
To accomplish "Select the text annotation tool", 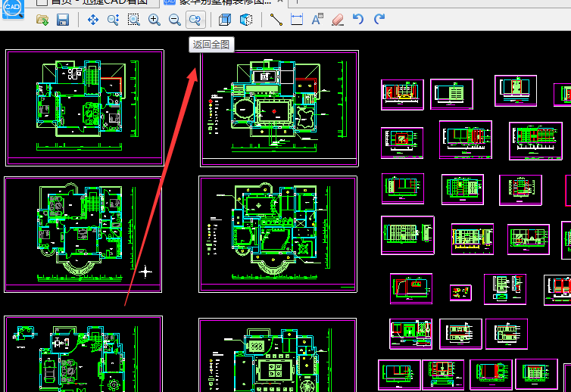I will coord(317,19).
